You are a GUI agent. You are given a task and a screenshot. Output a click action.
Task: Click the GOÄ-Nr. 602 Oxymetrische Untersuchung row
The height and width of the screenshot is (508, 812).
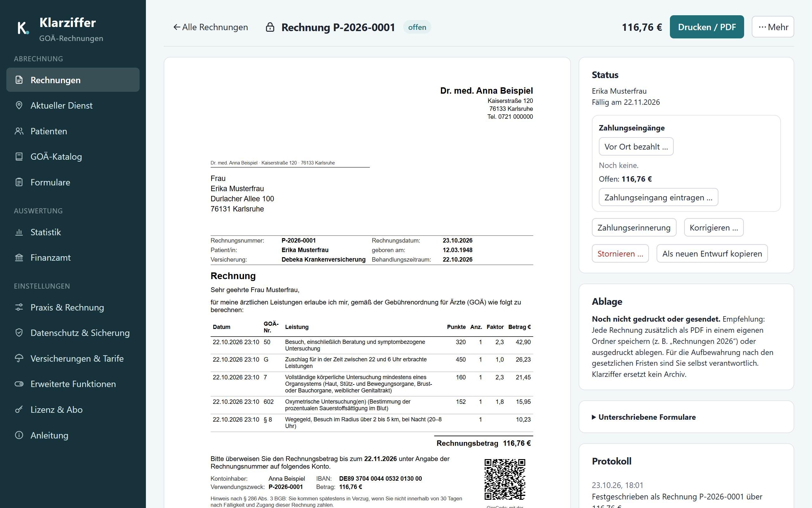click(x=371, y=405)
